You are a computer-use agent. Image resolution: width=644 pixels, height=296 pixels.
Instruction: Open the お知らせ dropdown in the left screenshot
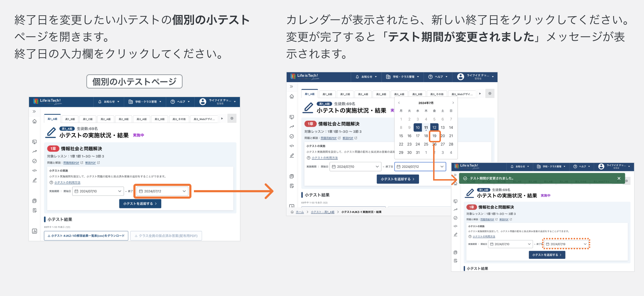point(109,102)
